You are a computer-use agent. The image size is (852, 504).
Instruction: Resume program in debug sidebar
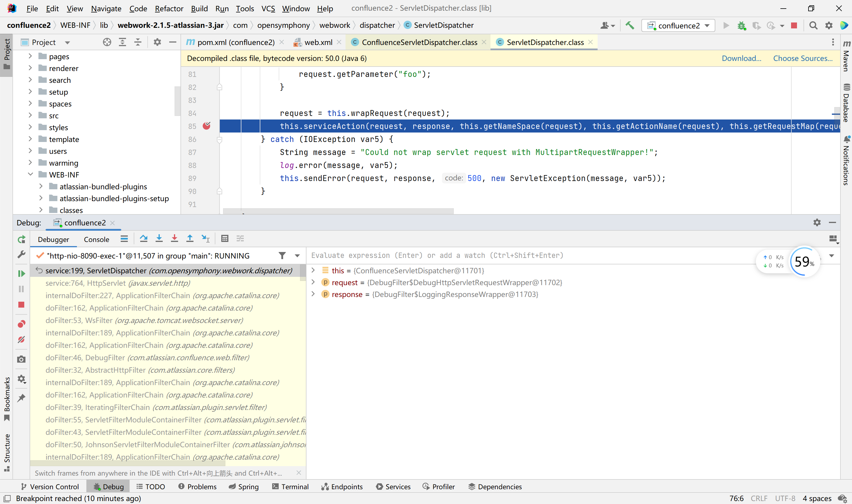point(21,274)
